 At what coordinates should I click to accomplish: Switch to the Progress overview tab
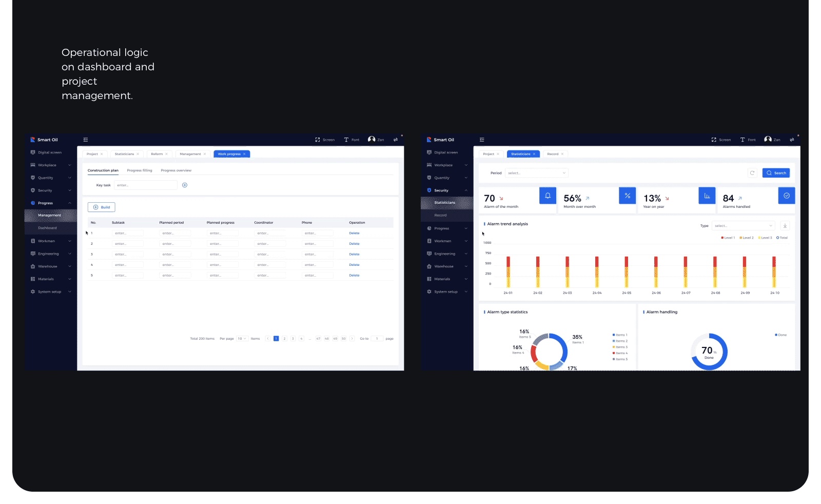pos(176,170)
